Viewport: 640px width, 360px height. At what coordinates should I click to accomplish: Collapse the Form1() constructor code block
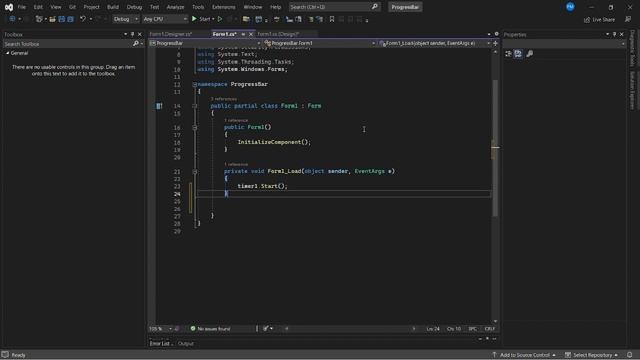195,127
